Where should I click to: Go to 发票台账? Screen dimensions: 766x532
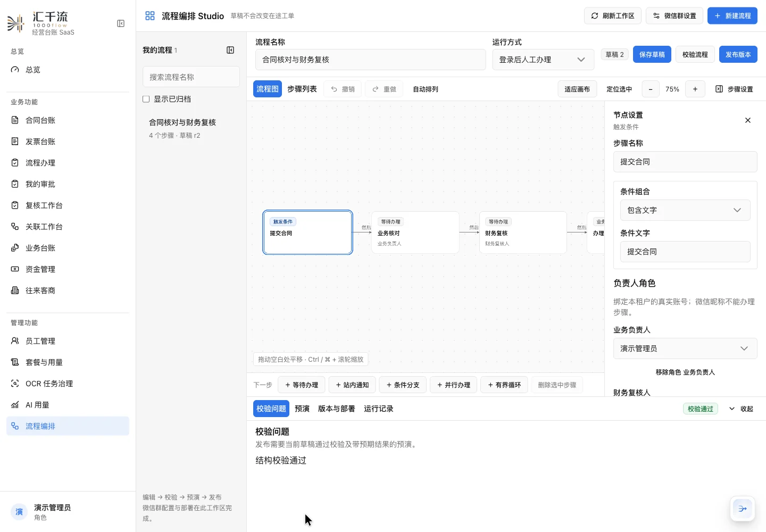click(x=68, y=142)
